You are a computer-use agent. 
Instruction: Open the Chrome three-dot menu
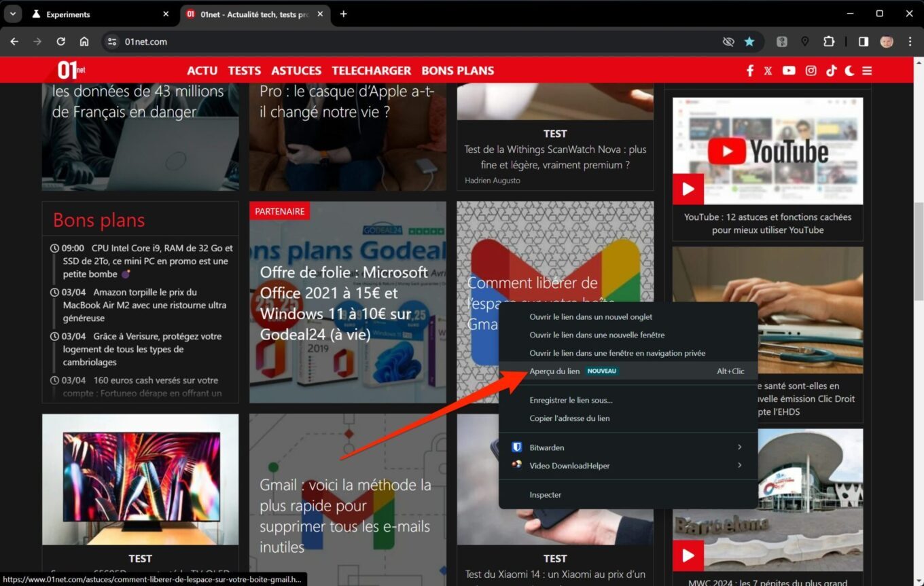pos(910,41)
